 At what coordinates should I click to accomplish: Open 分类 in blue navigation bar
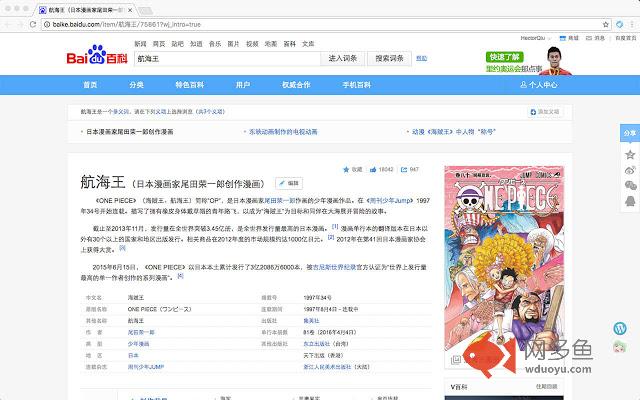click(x=136, y=85)
